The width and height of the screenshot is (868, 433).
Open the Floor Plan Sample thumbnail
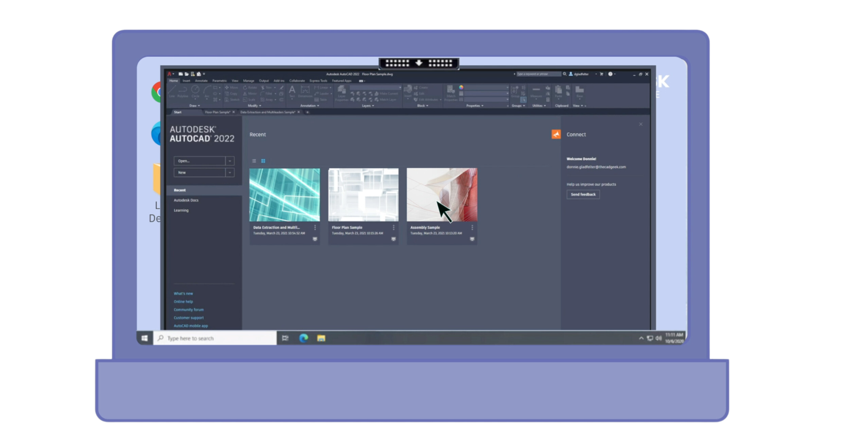(x=363, y=195)
